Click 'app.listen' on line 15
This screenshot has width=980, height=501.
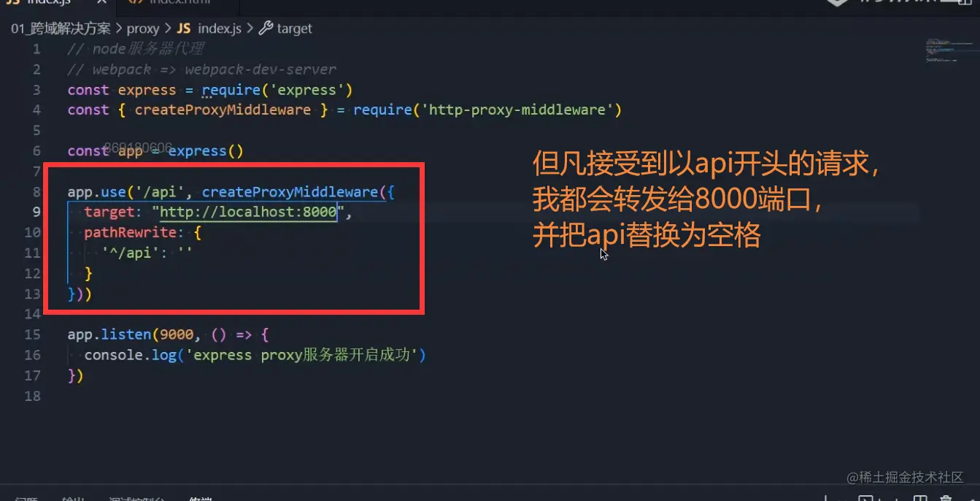pyautogui.click(x=109, y=334)
